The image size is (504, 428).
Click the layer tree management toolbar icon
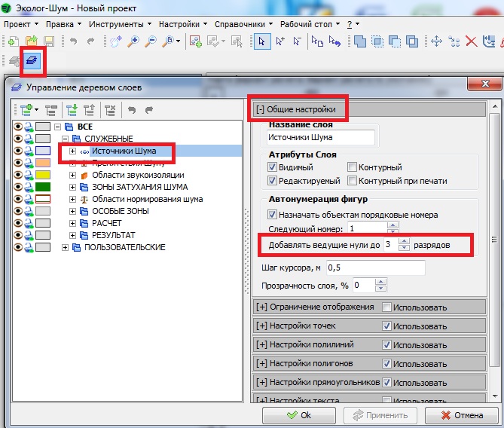tap(33, 61)
